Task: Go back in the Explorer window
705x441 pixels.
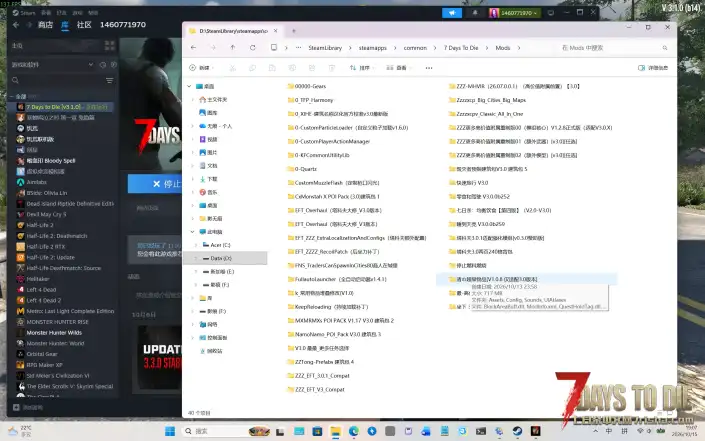Action: coord(193,48)
